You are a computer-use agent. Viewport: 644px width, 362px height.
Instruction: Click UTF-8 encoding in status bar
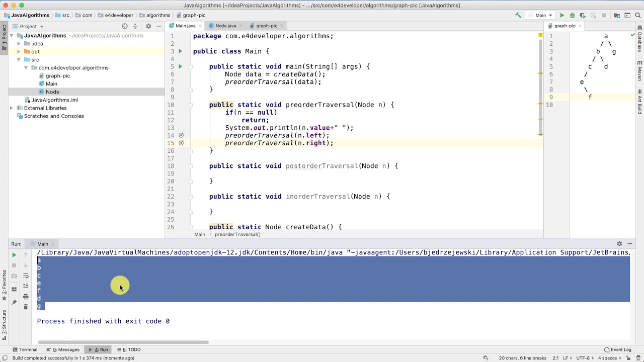pyautogui.click(x=584, y=358)
